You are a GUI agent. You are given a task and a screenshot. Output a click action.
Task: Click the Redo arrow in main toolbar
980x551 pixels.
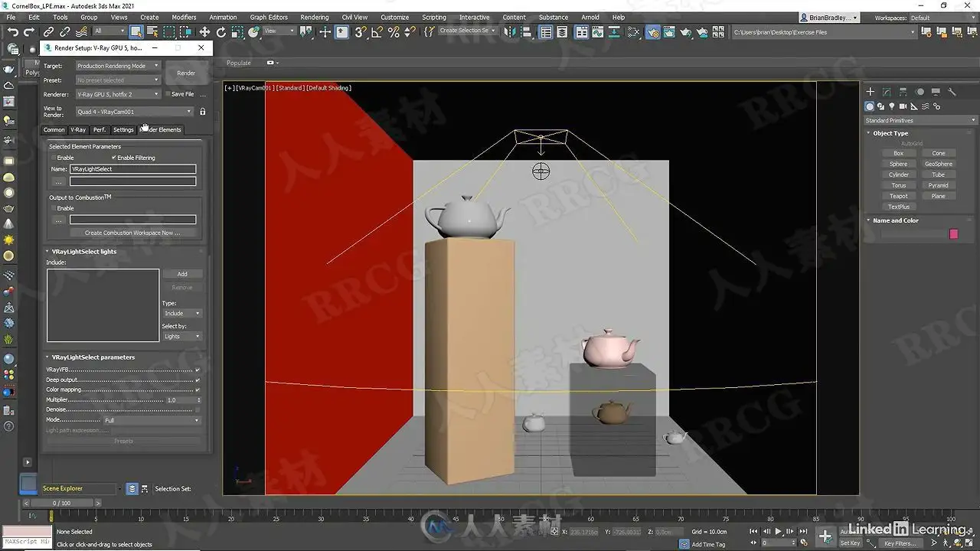(29, 32)
